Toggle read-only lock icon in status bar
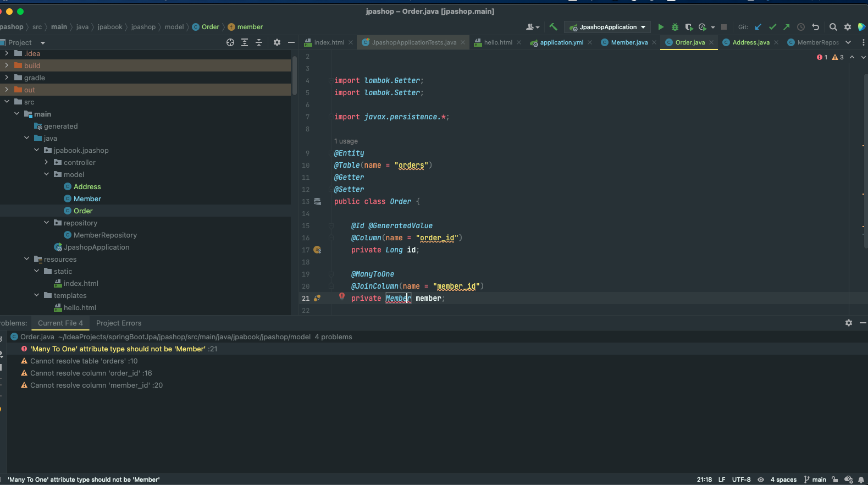The height and width of the screenshot is (485, 868). click(835, 480)
